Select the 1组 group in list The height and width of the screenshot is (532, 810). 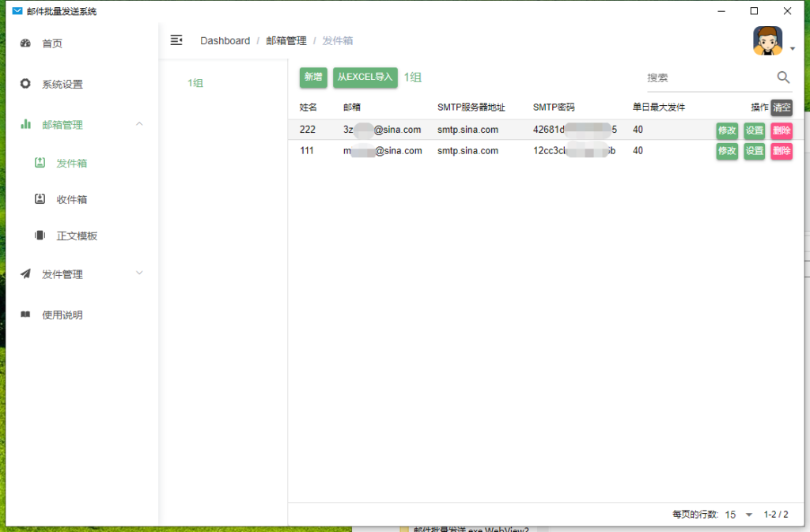[195, 83]
